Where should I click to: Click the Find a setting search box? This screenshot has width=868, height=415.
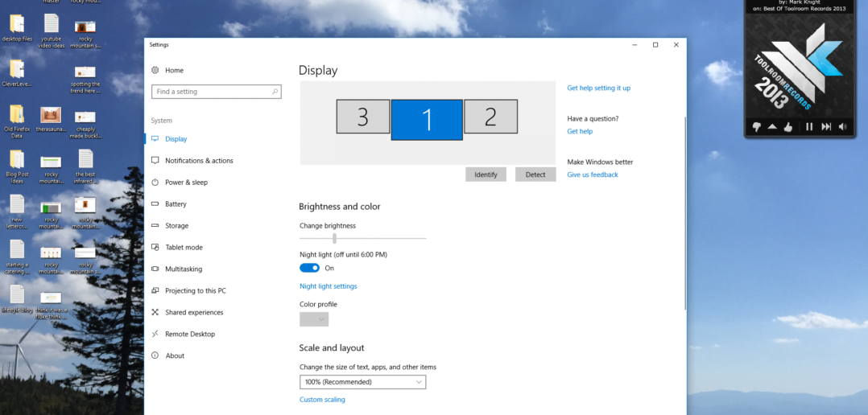[x=217, y=92]
